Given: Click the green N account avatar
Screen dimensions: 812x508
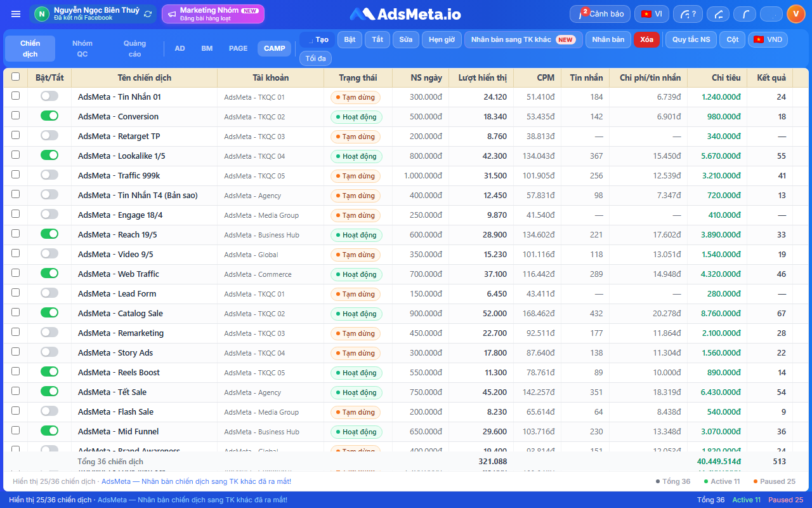Looking at the screenshot, I should click(42, 14).
